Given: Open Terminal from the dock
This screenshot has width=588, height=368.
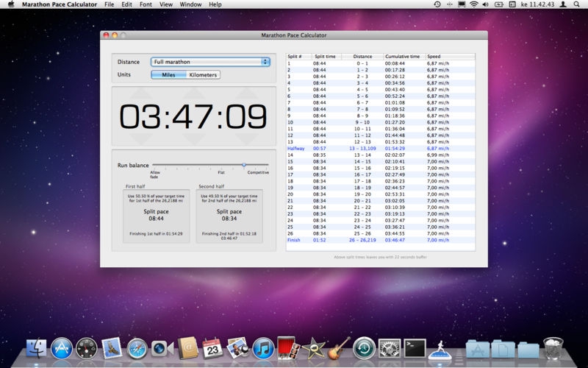Looking at the screenshot, I should (415, 348).
